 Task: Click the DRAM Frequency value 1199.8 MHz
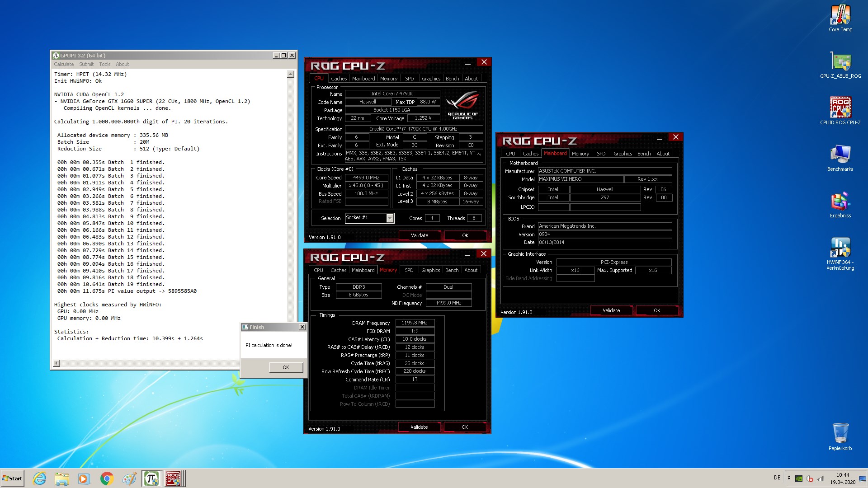(x=415, y=323)
